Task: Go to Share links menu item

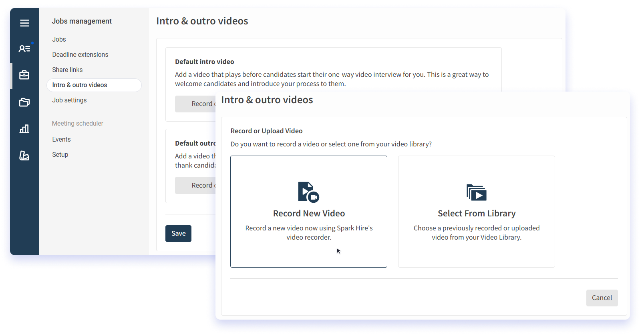Action: tap(67, 70)
